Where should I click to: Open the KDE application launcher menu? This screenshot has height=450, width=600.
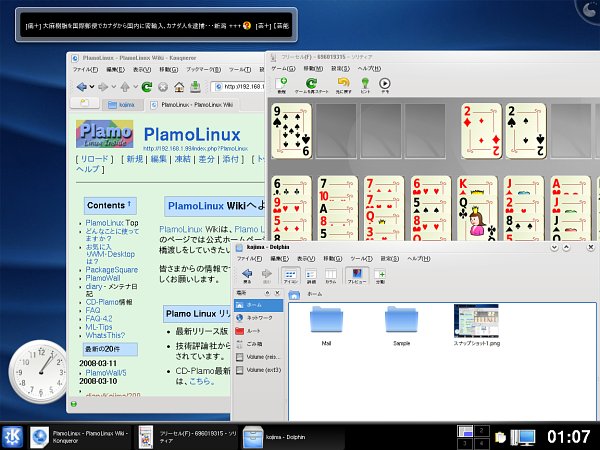[13, 437]
